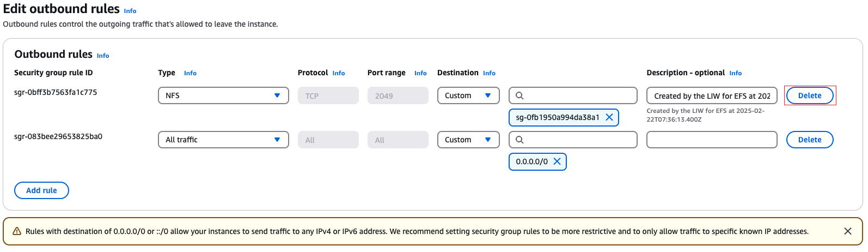
Task: Add a new outbound rule
Action: [x=41, y=190]
